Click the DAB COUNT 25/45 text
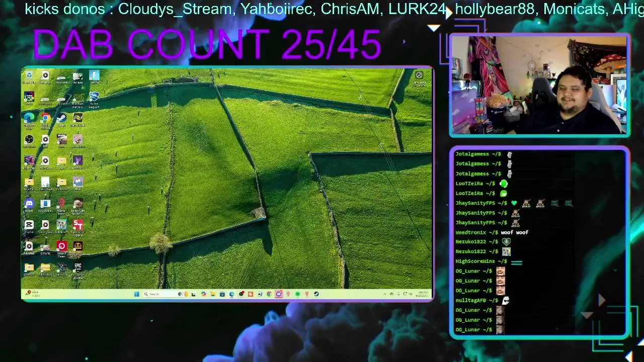Image resolution: width=644 pixels, height=362 pixels. click(x=207, y=45)
